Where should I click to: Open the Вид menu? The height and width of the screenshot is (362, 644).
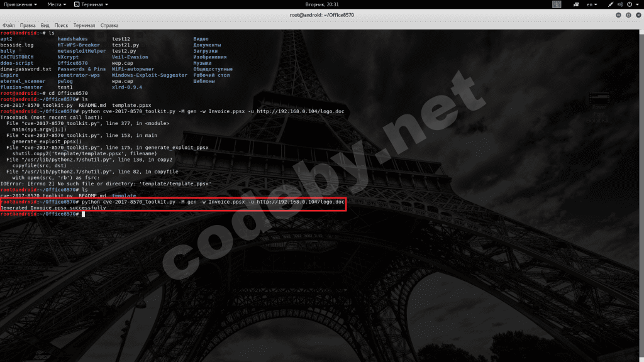(45, 25)
